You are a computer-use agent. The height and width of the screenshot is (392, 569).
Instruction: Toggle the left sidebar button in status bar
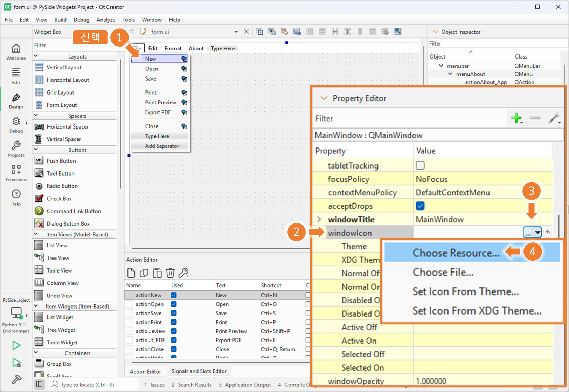[x=40, y=384]
